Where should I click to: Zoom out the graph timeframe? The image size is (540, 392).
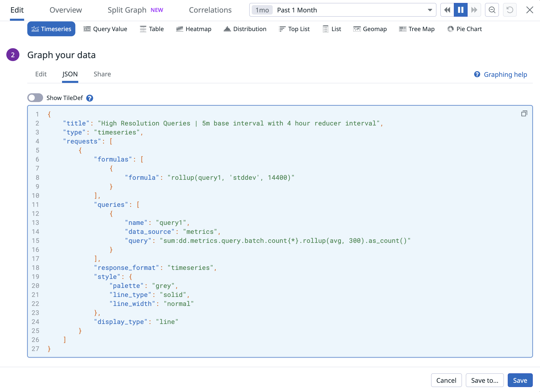click(492, 10)
